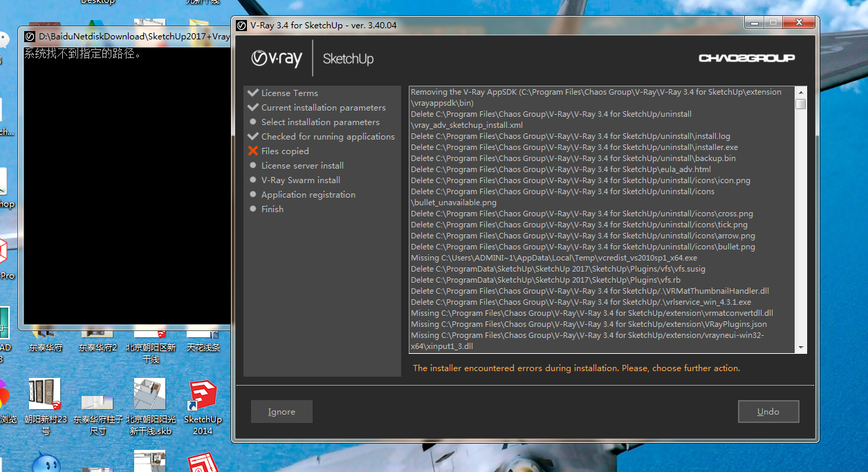Image resolution: width=868 pixels, height=472 pixels.
Task: Click the 'Missing VRayPlugins.json' log line
Action: [x=589, y=324]
